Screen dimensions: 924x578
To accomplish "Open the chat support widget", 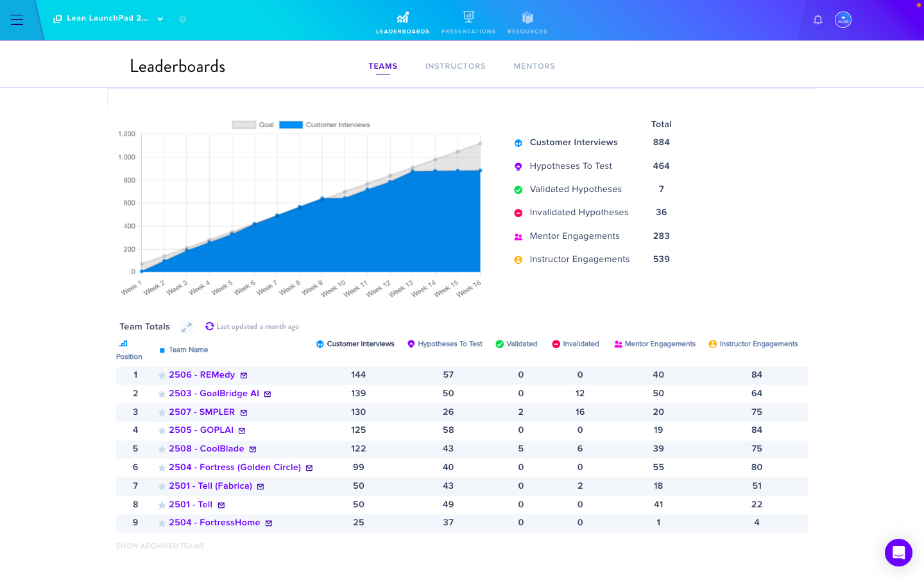I will [898, 552].
